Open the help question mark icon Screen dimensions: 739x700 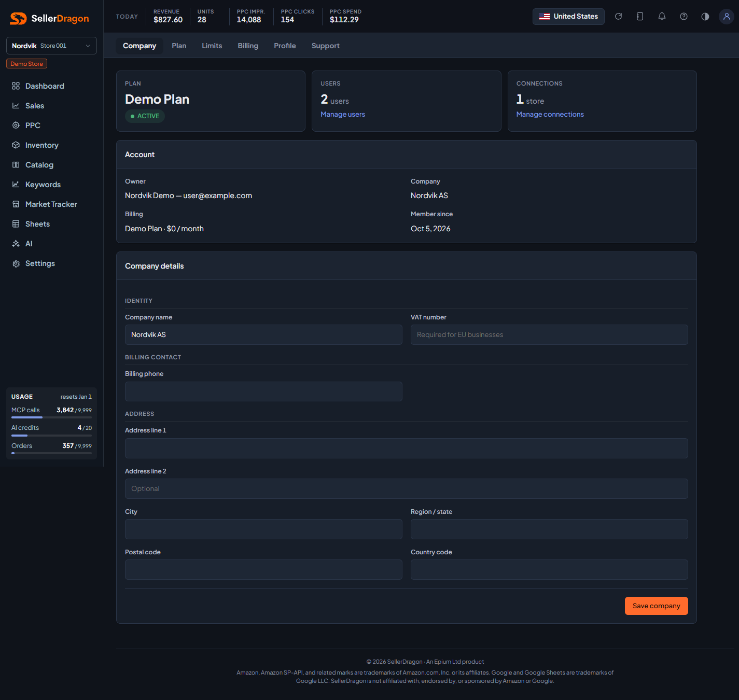(x=684, y=17)
